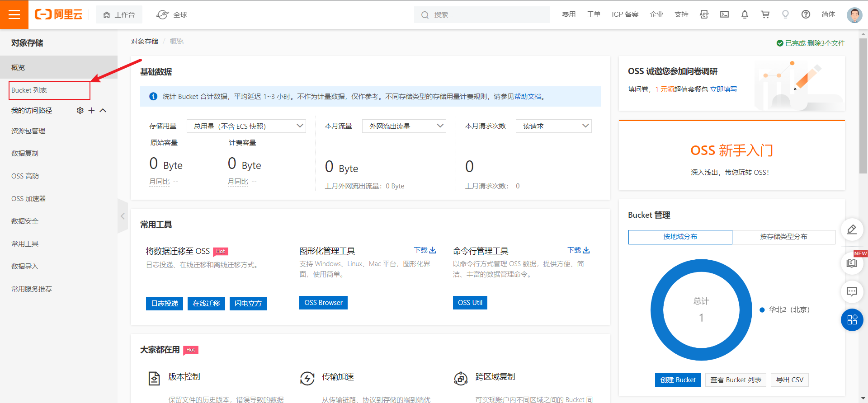The height and width of the screenshot is (403, 868).
Task: Click the OSS Util button
Action: pos(470,303)
